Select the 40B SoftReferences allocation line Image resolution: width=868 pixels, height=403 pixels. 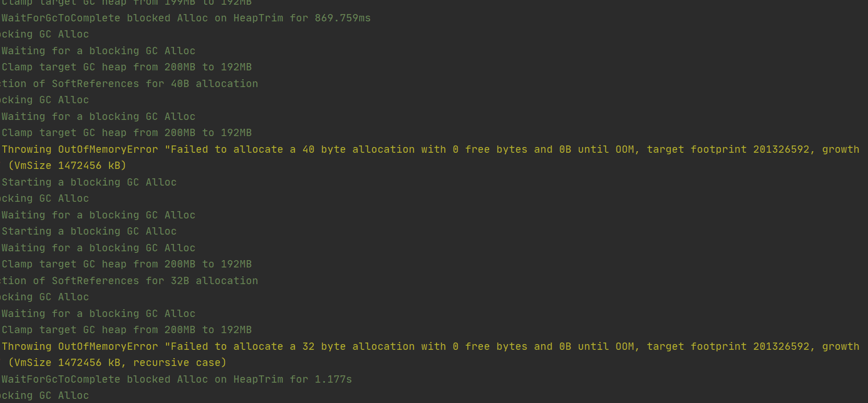pos(129,84)
